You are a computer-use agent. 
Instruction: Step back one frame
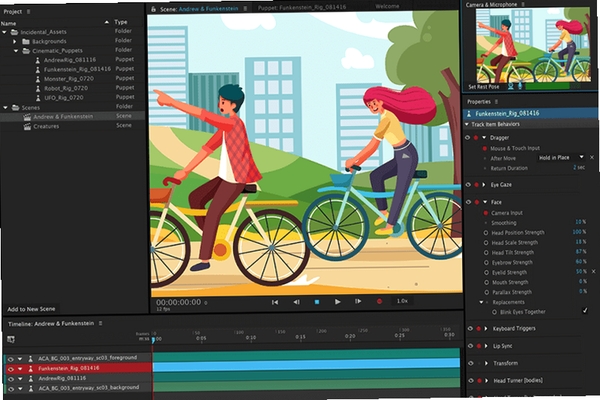coord(297,302)
